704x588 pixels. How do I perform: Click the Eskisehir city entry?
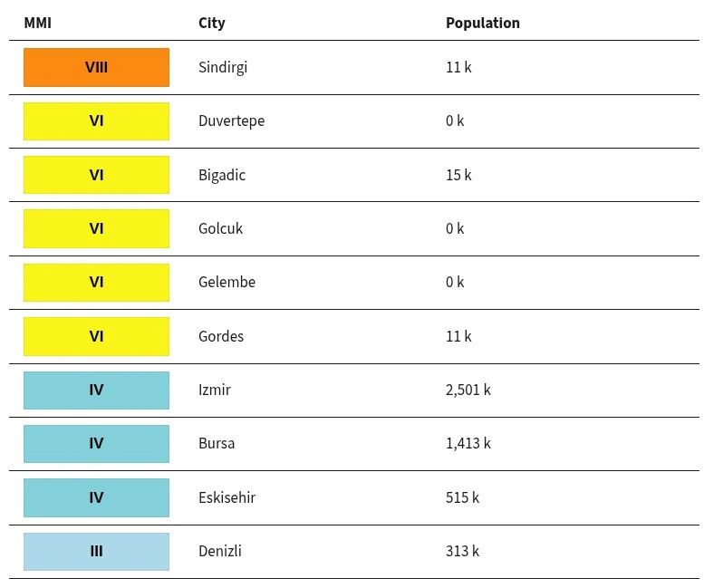click(x=227, y=497)
